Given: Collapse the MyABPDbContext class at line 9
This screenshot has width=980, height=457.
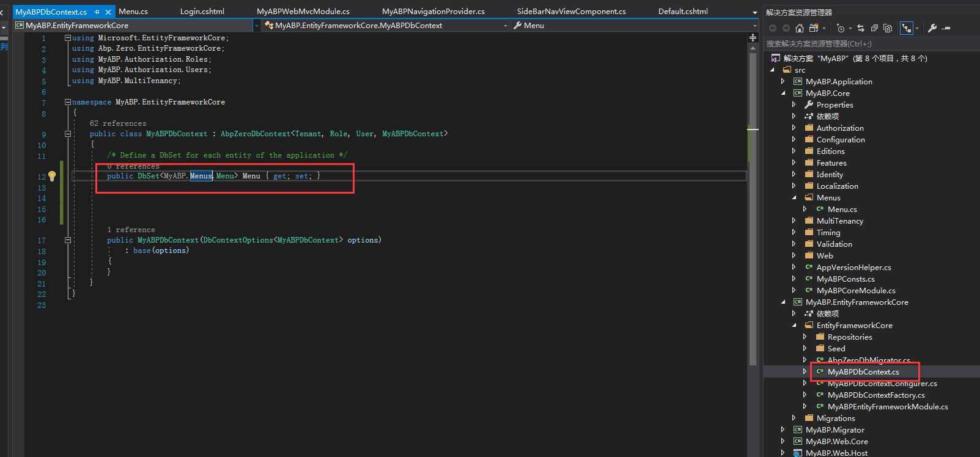Looking at the screenshot, I should [68, 134].
